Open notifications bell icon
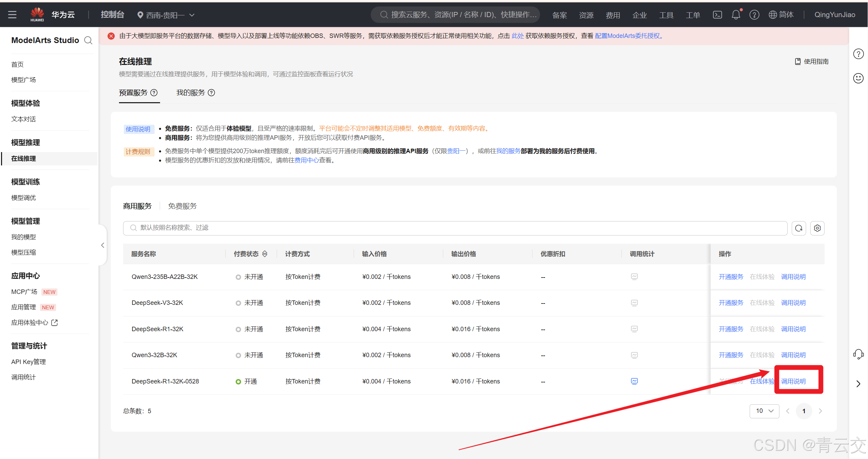Image resolution: width=868 pixels, height=459 pixels. click(x=736, y=15)
